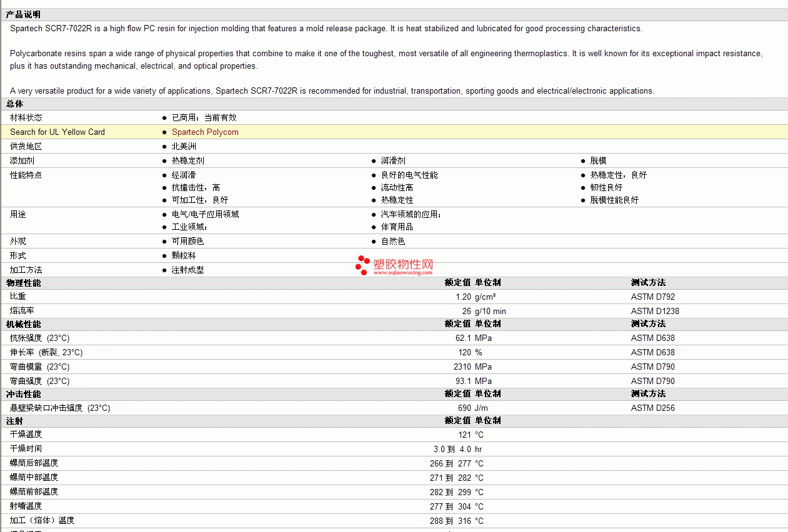This screenshot has height=532, width=788.
Task: Click the 用途 row label
Action: tap(18, 214)
